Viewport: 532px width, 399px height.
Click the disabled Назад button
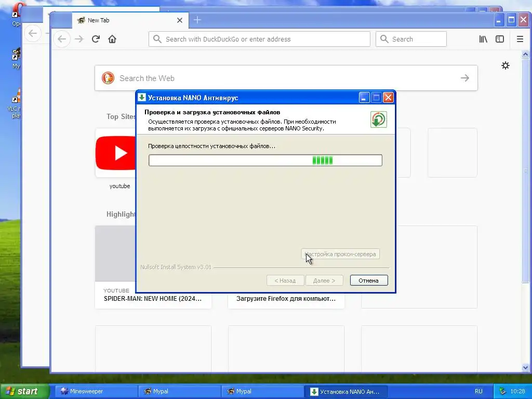pos(285,281)
